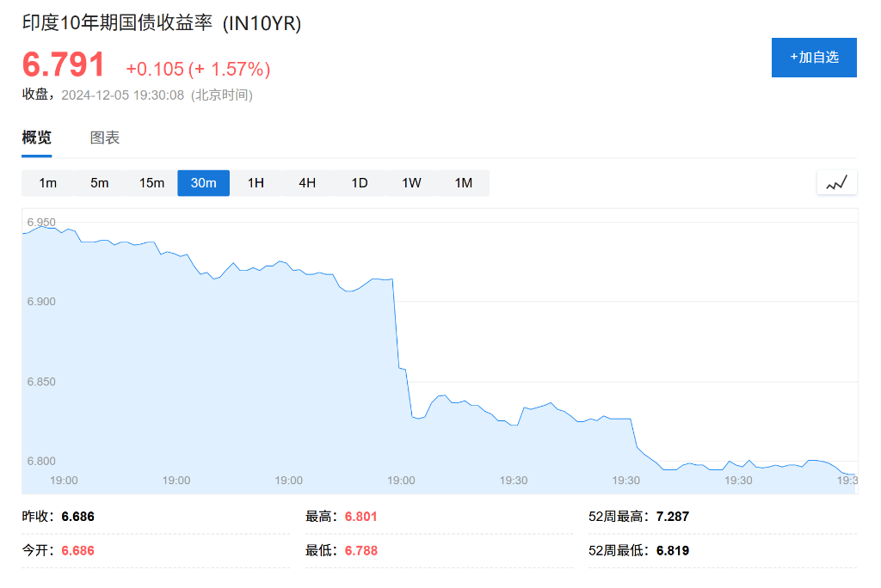Select the 5m interval
The image size is (881, 588).
(100, 183)
